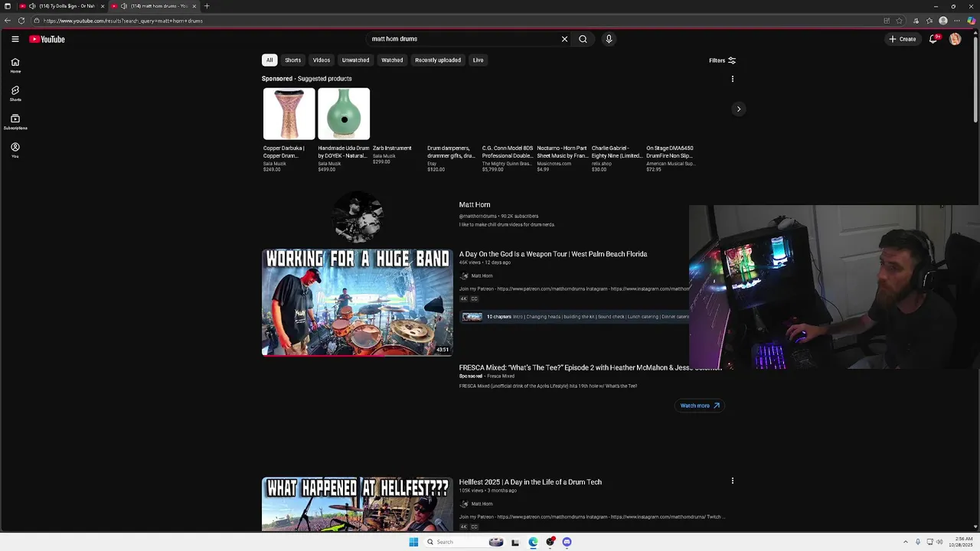Open the YouTube account avatar menu
980x551 pixels.
tap(955, 39)
